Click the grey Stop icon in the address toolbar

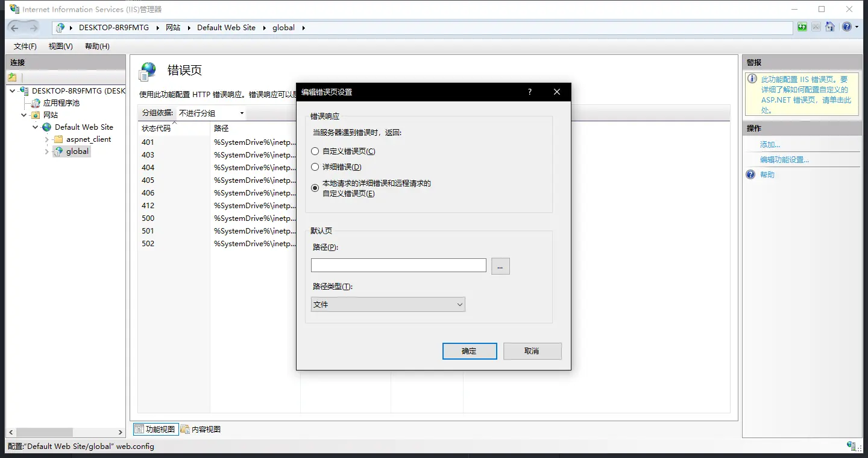pos(816,27)
